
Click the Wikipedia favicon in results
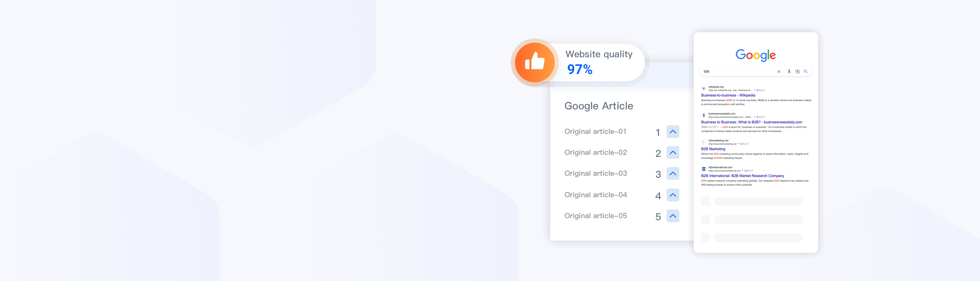pos(704,88)
